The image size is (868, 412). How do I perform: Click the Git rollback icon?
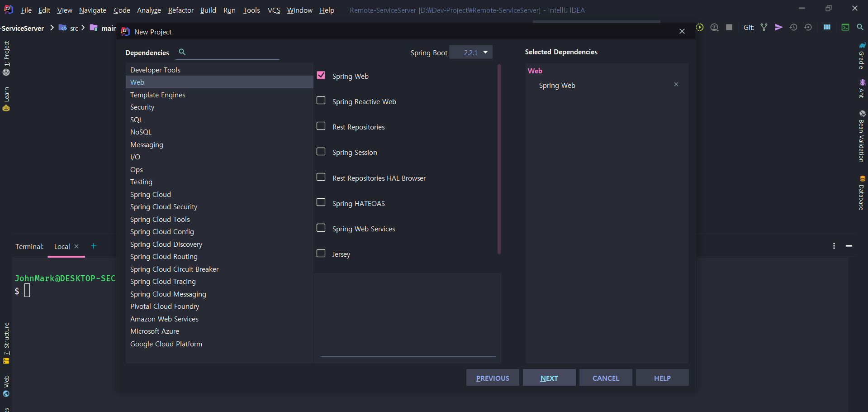tap(808, 27)
